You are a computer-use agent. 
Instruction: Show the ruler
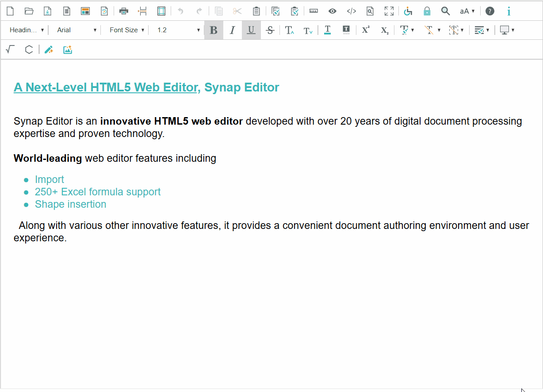[314, 11]
